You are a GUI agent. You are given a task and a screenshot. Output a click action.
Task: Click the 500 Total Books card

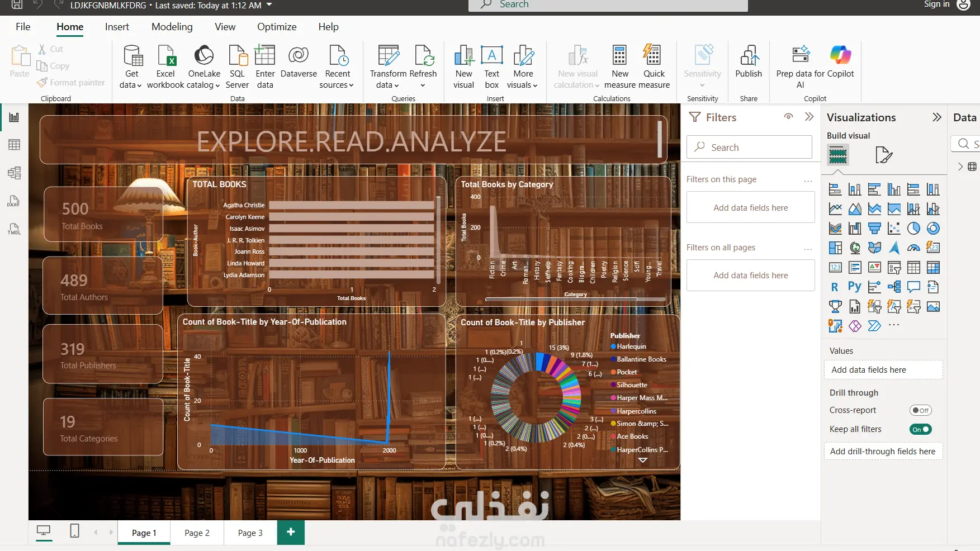(x=103, y=214)
